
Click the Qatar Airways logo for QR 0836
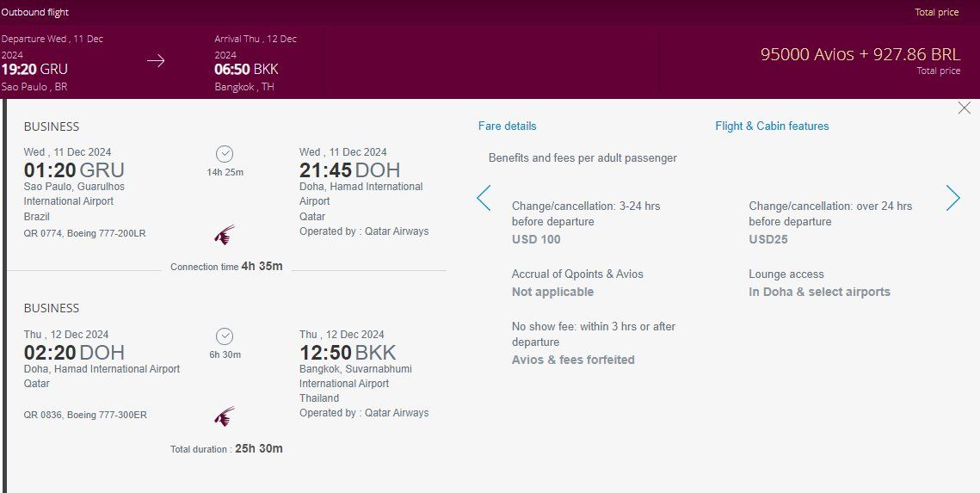point(225,416)
